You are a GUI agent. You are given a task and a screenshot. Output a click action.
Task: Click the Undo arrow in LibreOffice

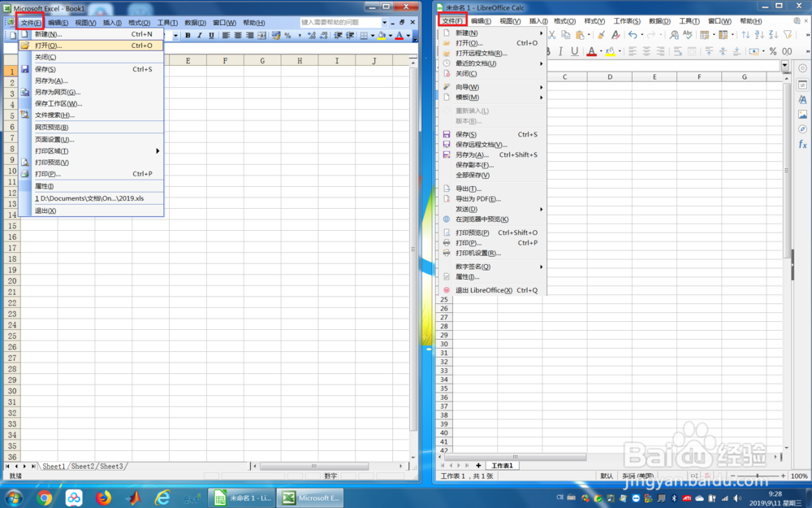point(633,35)
